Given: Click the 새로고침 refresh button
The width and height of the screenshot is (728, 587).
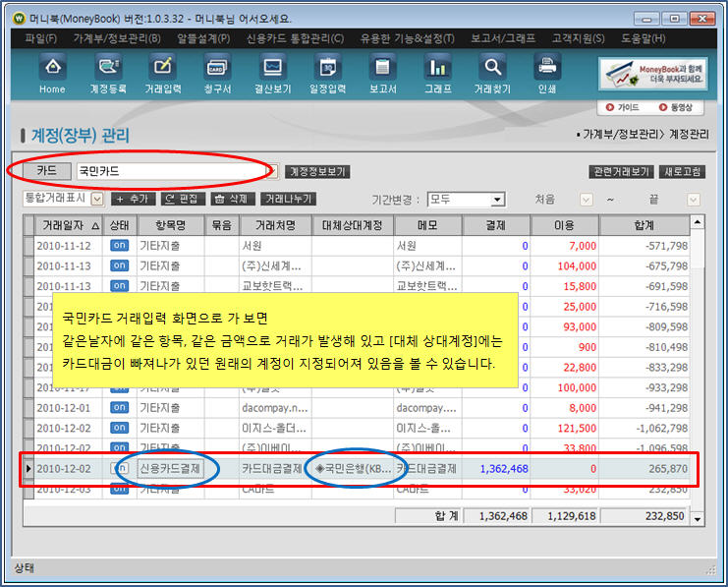Looking at the screenshot, I should pyautogui.click(x=682, y=172).
